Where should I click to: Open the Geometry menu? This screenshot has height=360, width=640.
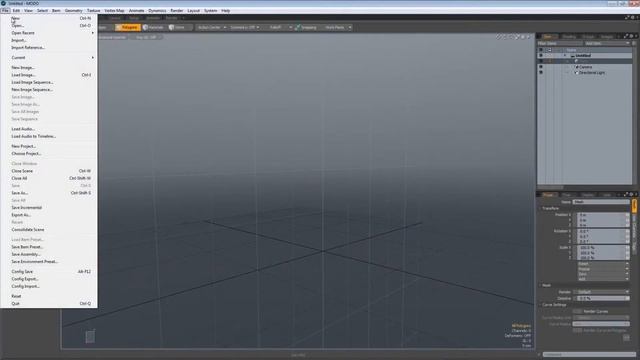73,11
